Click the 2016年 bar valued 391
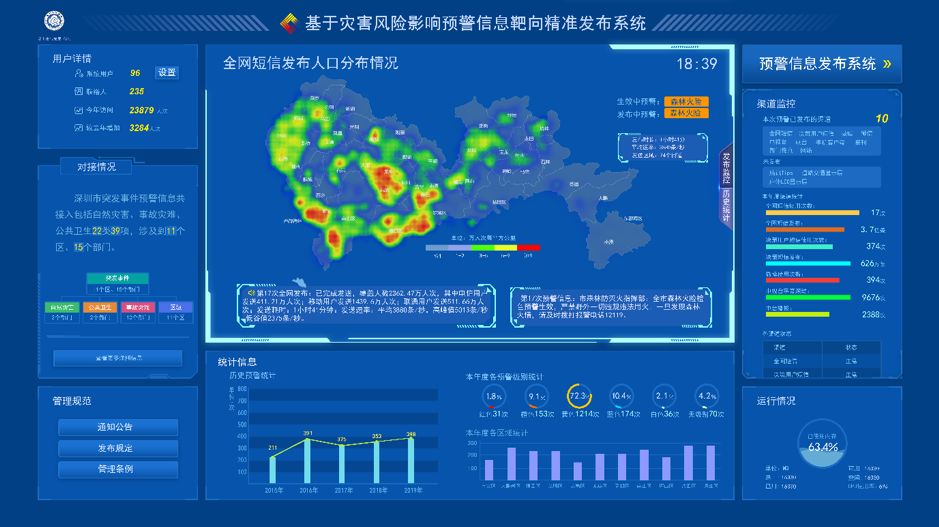The height and width of the screenshot is (527, 939). (307, 461)
